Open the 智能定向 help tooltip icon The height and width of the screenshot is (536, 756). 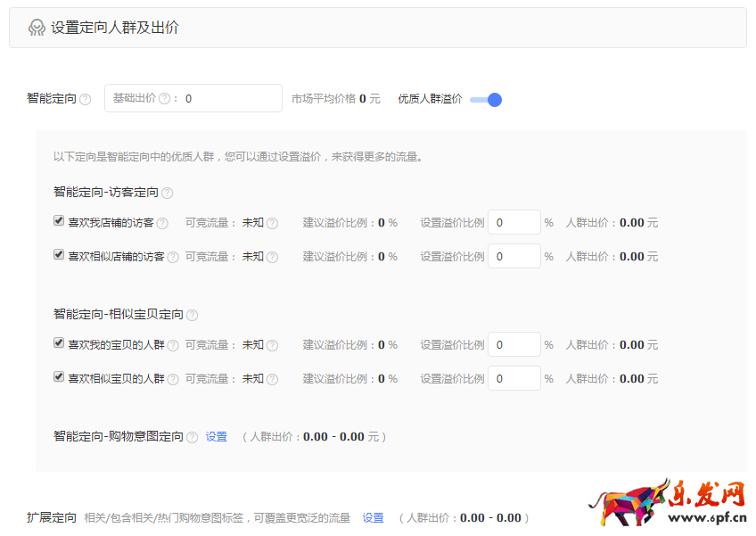pyautogui.click(x=87, y=98)
